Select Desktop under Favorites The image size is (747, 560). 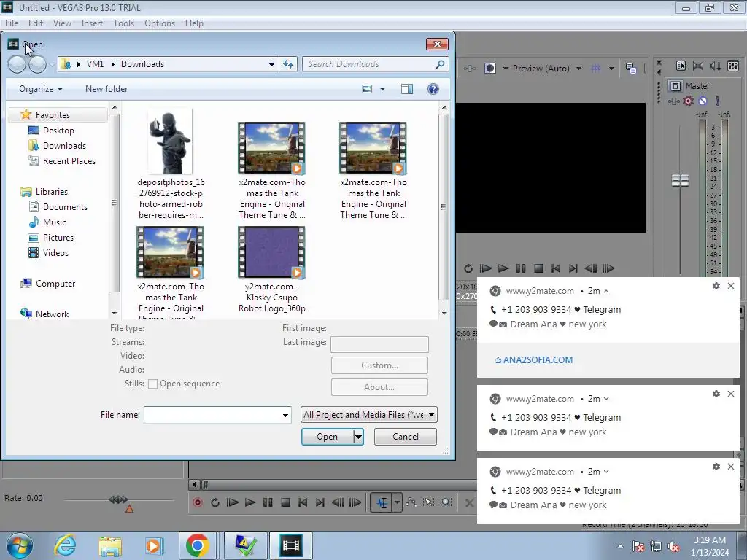tap(58, 131)
